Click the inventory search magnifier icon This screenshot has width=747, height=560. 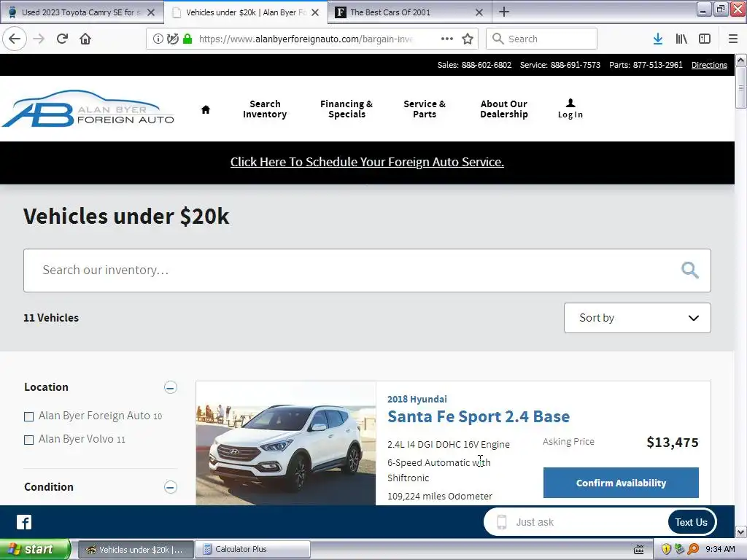coord(690,270)
